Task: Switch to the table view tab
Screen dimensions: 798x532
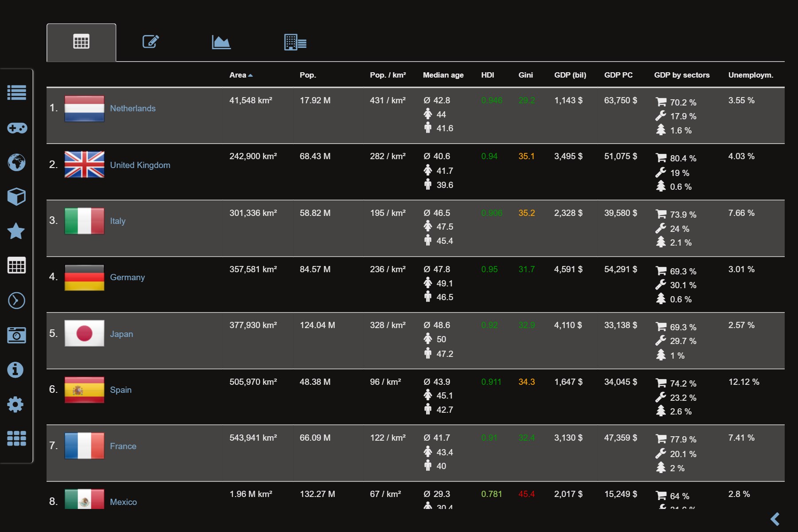Action: (81, 42)
